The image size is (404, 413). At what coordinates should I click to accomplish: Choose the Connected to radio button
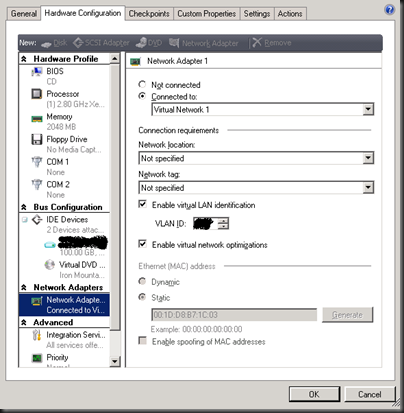142,96
